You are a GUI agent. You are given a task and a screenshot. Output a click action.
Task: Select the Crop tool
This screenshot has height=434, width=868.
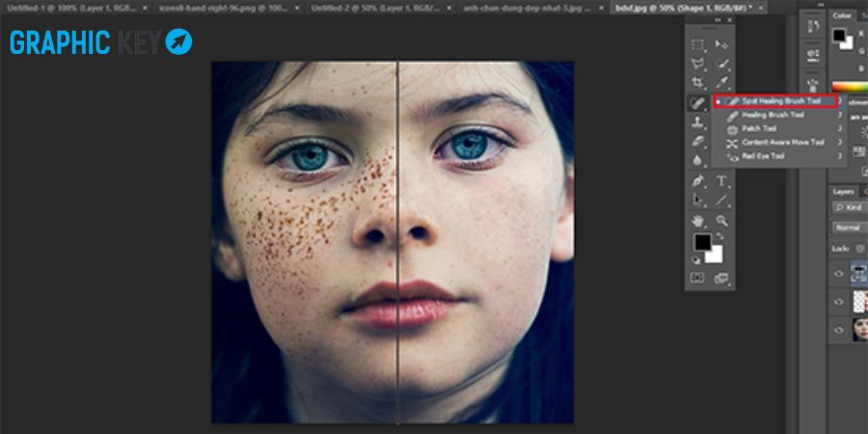click(697, 83)
